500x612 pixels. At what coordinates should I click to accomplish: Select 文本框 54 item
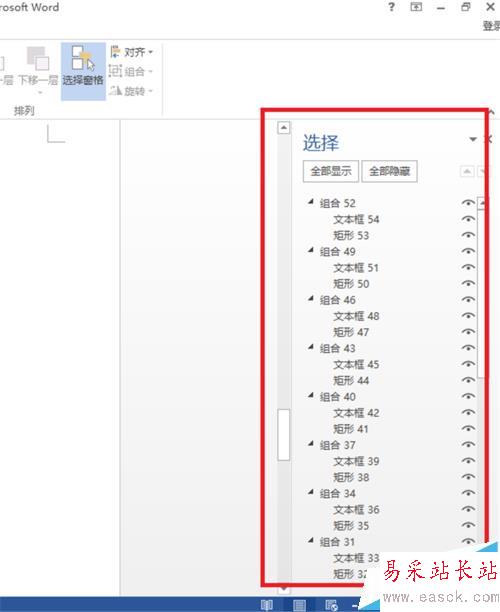tap(356, 219)
